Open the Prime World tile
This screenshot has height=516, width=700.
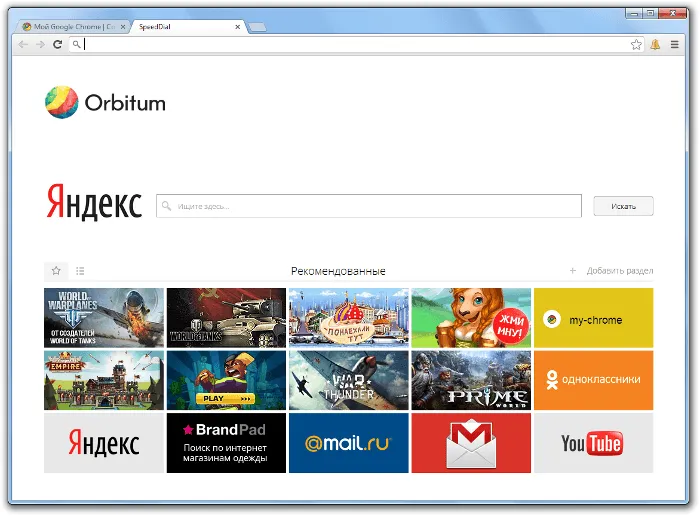click(471, 380)
